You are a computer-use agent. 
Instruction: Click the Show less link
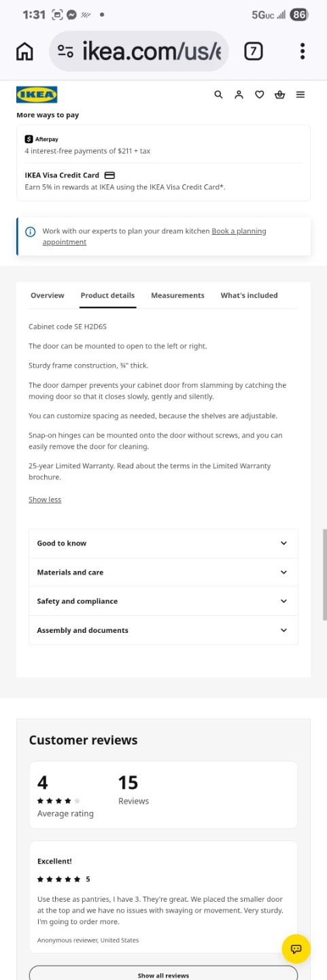click(45, 500)
